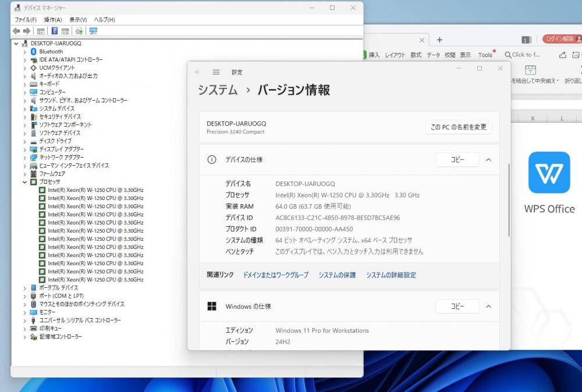
Task: Open ドメインまたはワークグループ link
Action: tap(275, 275)
